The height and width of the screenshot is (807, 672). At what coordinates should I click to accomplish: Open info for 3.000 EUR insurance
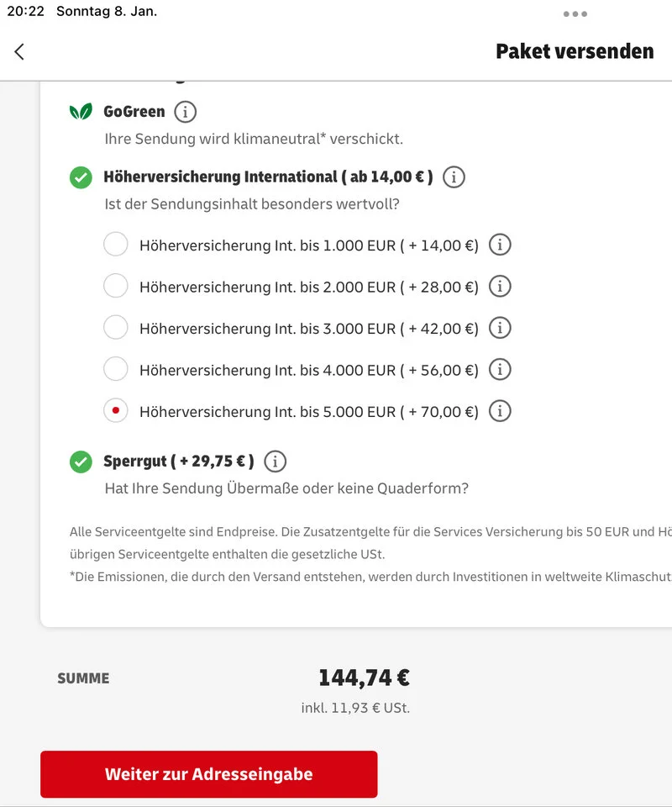tap(500, 328)
